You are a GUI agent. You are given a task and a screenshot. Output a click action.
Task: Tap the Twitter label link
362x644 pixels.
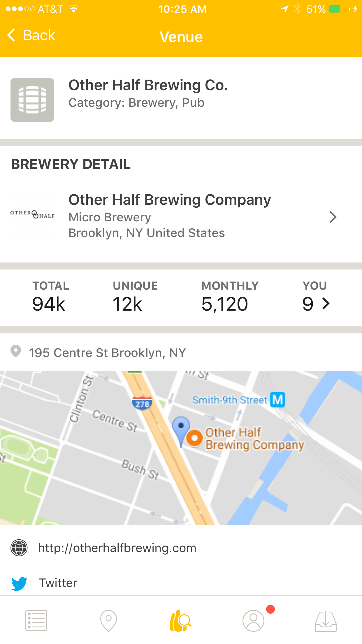(x=58, y=583)
